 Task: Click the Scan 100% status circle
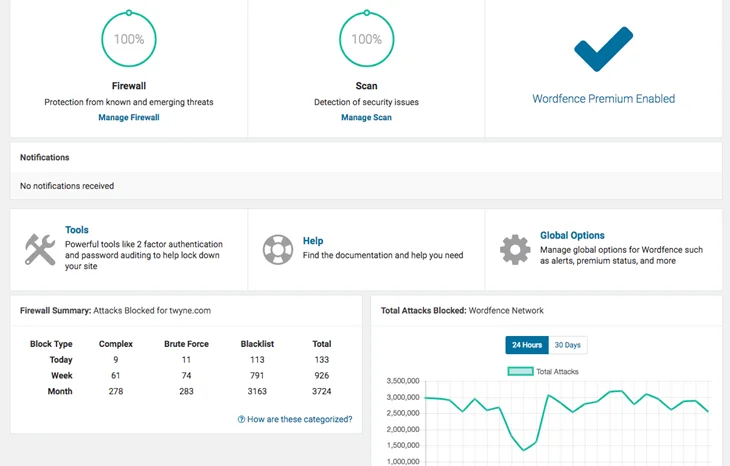[x=366, y=39]
